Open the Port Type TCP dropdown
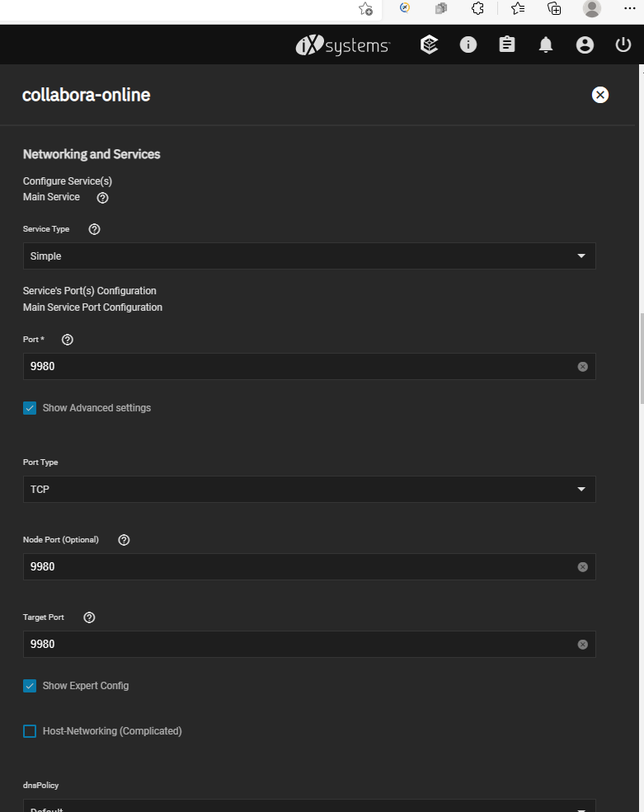This screenshot has height=812, width=644. point(309,490)
